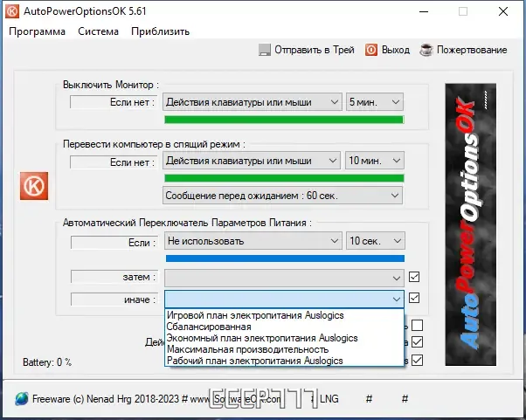526x420 pixels.
Task: Open the затем power plan dropdown
Action: pyautogui.click(x=284, y=278)
